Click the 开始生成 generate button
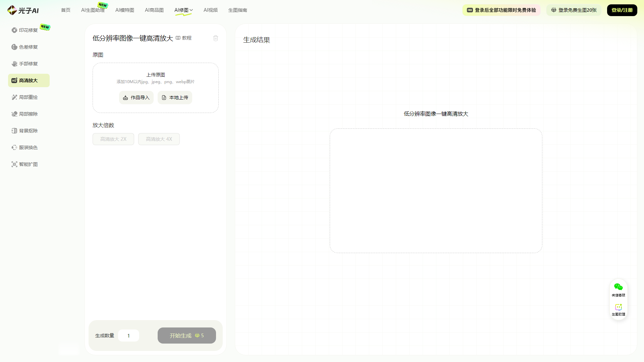 pos(186,335)
